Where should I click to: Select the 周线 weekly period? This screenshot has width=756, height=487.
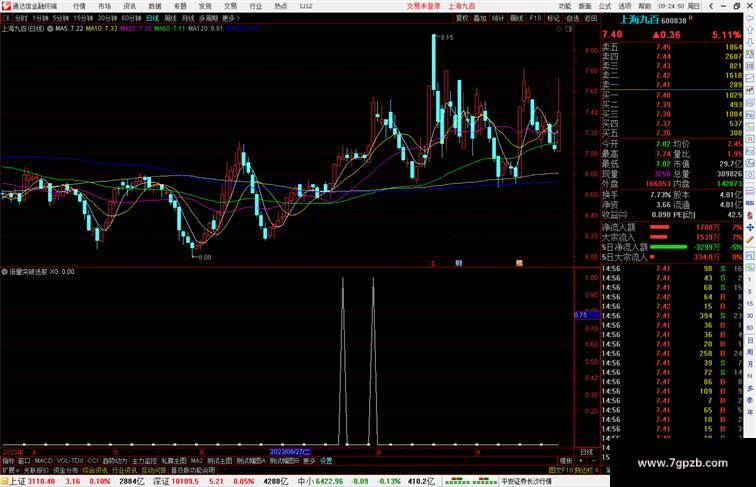(170, 18)
